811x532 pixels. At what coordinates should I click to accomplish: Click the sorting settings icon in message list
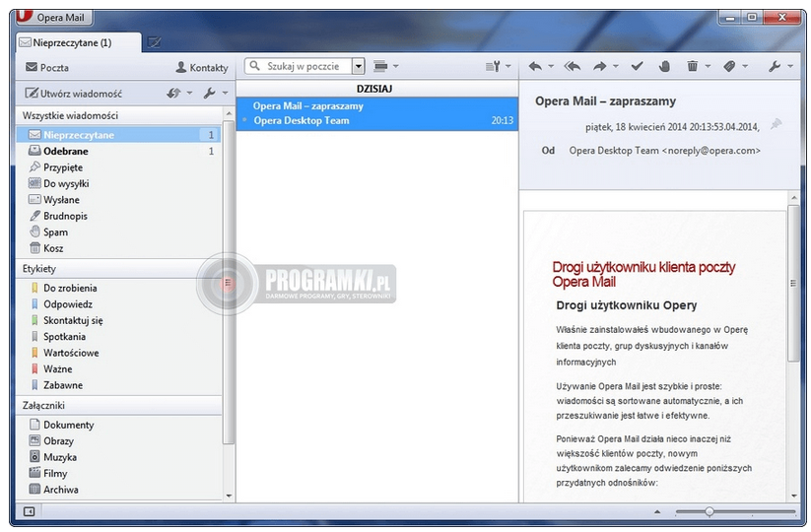pos(493,66)
